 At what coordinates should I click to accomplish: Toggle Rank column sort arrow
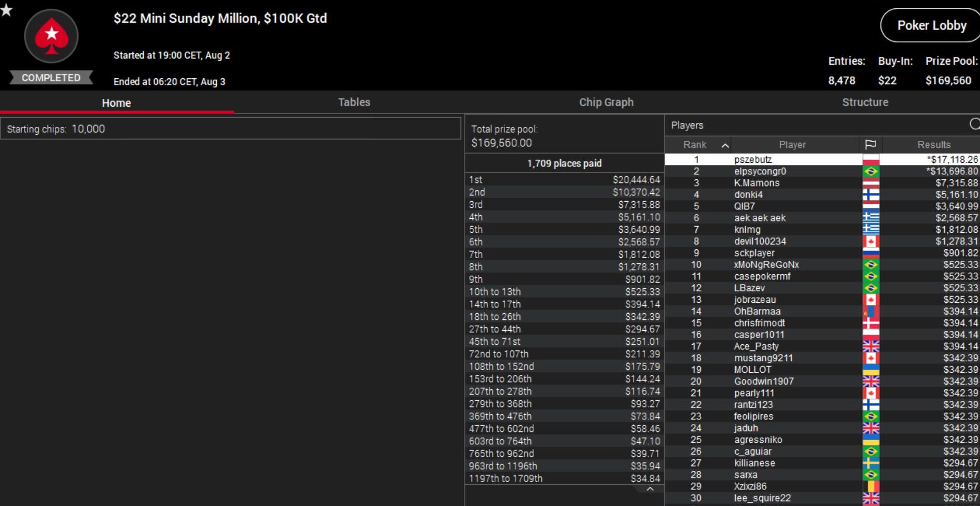pos(725,145)
